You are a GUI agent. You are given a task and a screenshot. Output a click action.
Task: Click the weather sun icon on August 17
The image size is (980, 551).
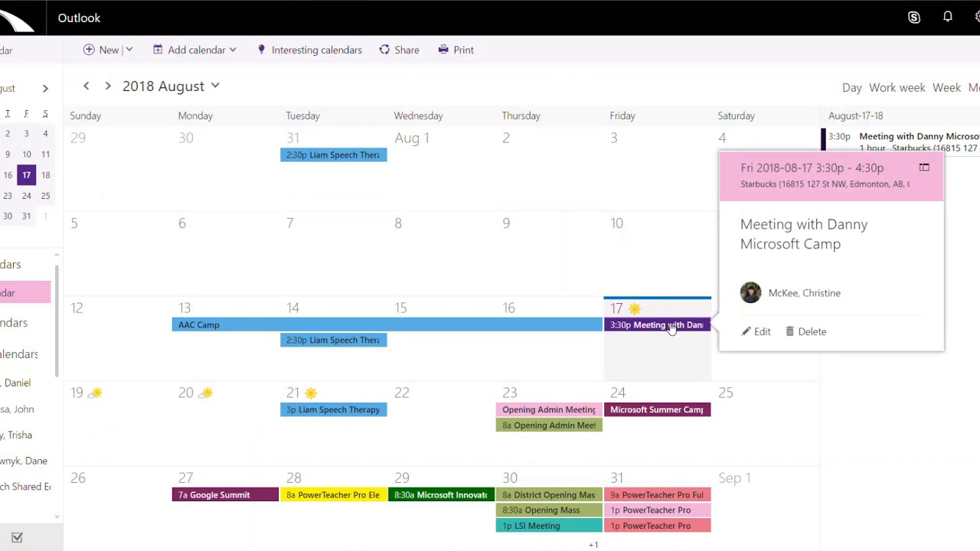[x=634, y=308]
